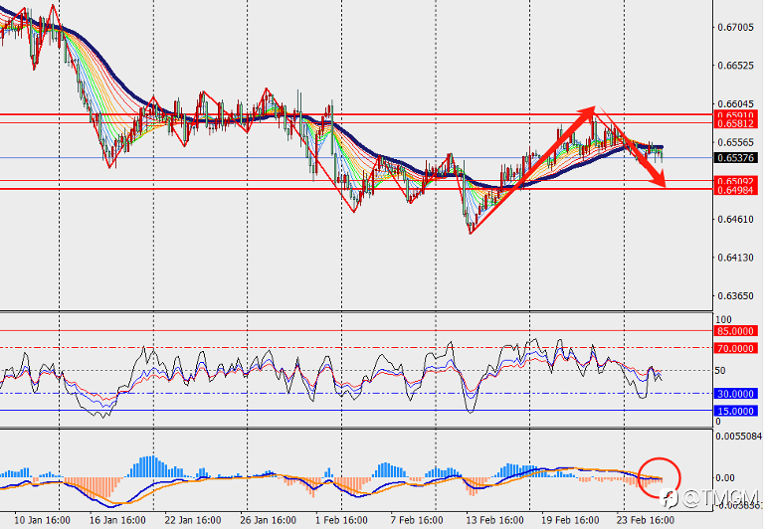The height and width of the screenshot is (532, 766).
Task: Click the 0.65092 support level label
Action: pos(736,181)
